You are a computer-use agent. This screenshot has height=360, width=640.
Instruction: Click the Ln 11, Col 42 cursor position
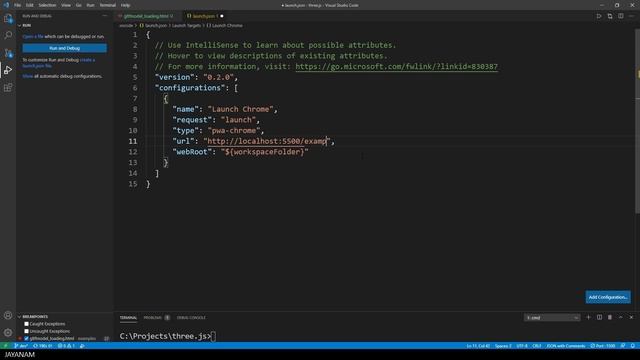478,346
